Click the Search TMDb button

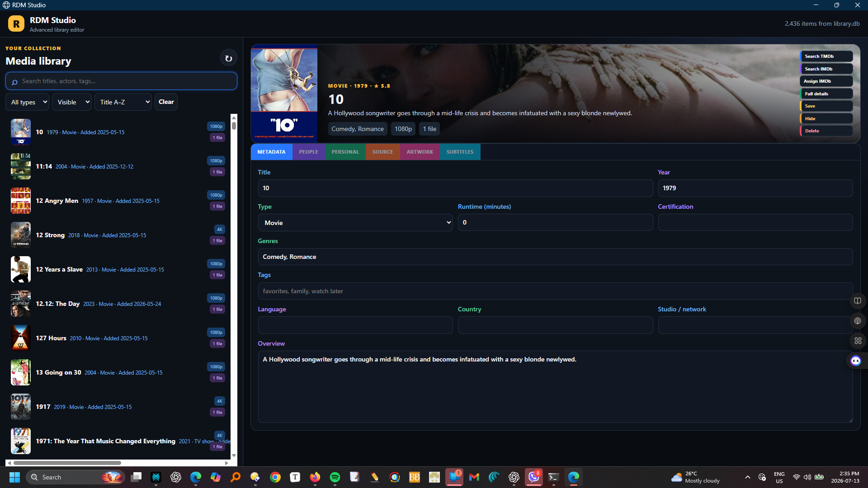(x=826, y=56)
